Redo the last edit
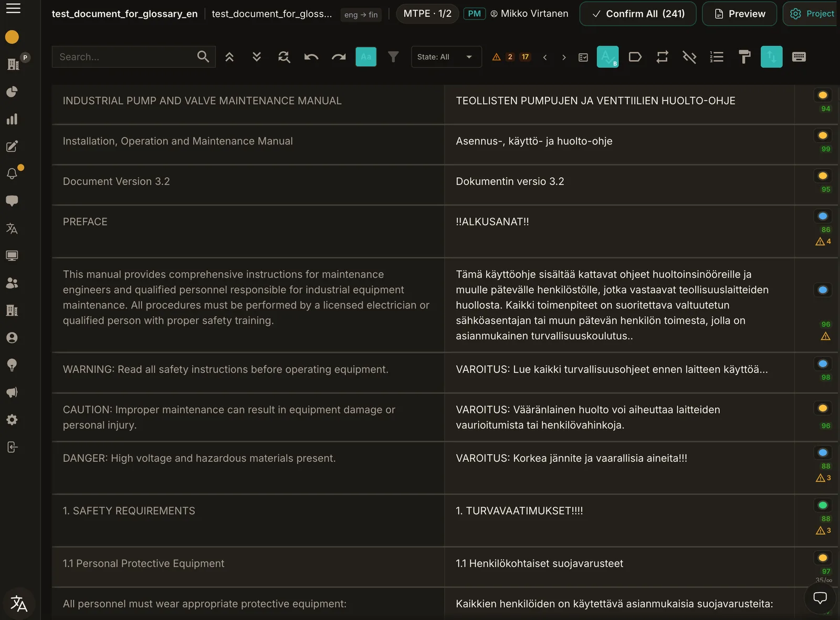 click(339, 57)
